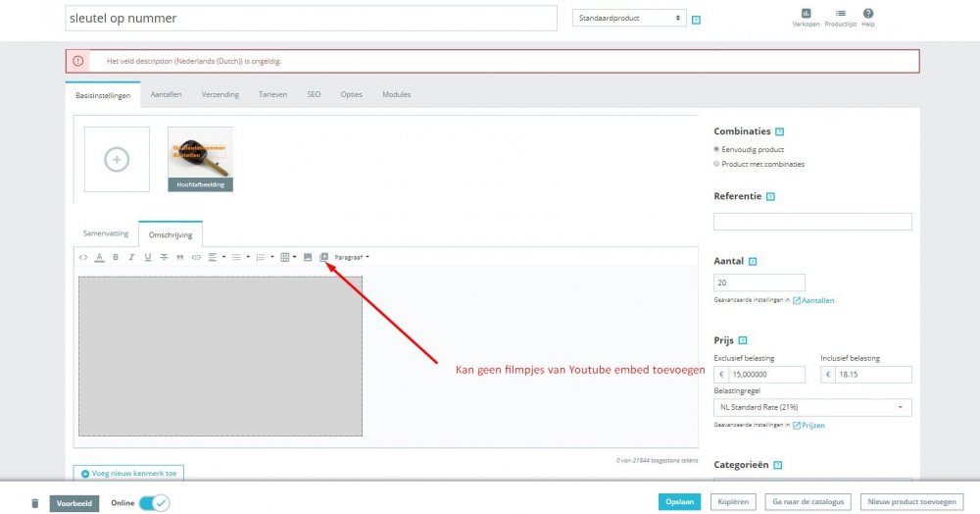Add new image with plus tile
The height and width of the screenshot is (514, 980).
tap(117, 160)
